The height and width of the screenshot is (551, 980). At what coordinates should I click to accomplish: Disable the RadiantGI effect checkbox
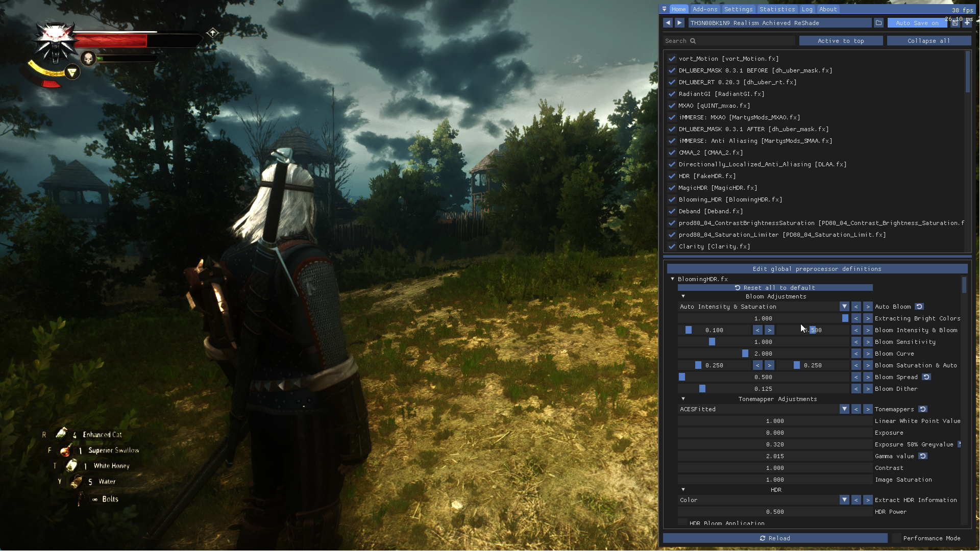pyautogui.click(x=672, y=94)
